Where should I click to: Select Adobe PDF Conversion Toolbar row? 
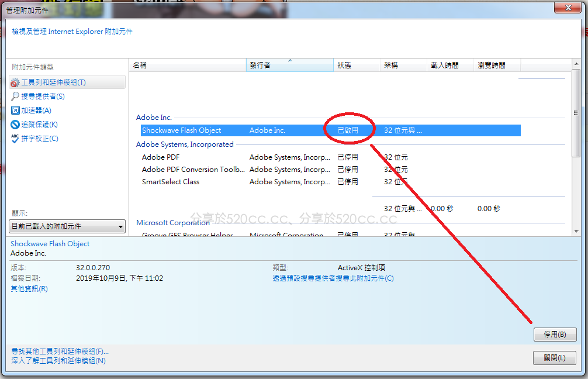[331, 170]
